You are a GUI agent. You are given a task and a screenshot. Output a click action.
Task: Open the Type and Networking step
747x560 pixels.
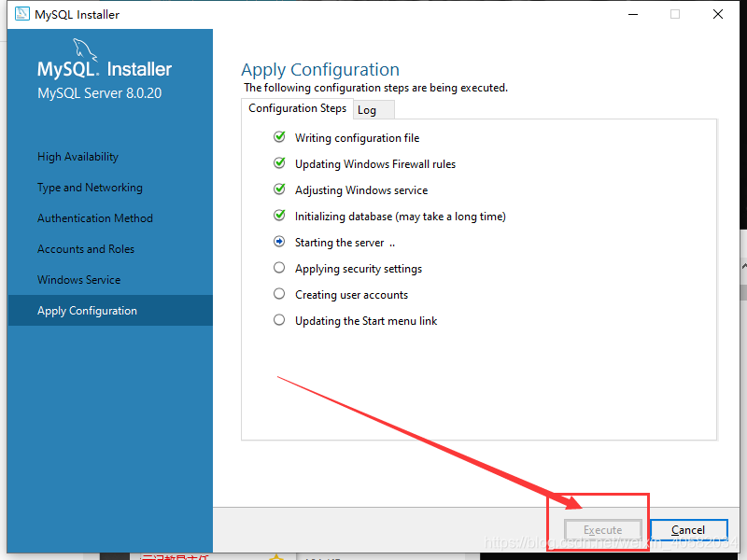(x=90, y=188)
